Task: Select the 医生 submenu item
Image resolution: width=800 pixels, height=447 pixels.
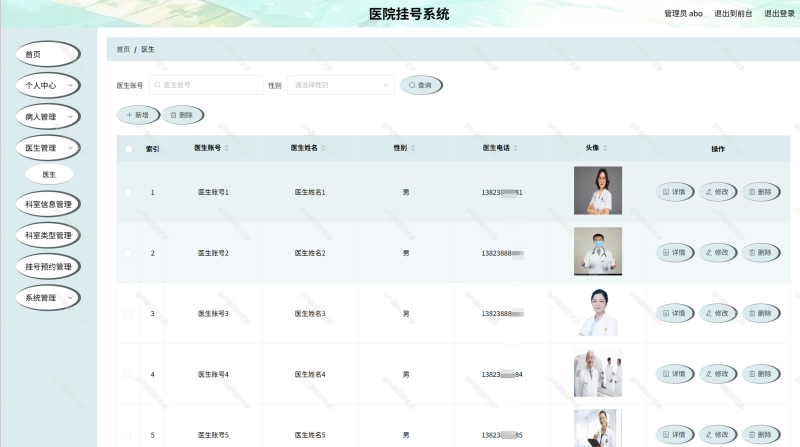Action: point(49,174)
